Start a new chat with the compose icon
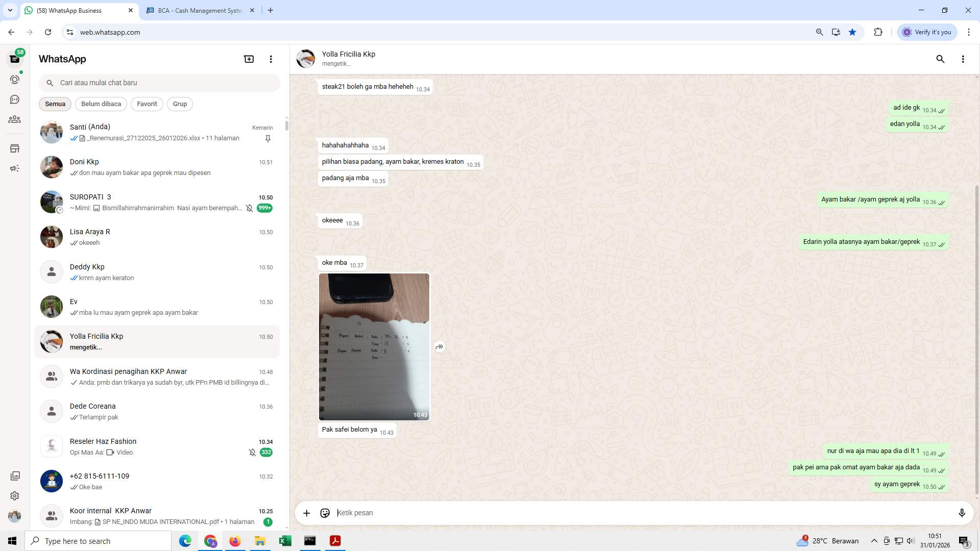This screenshot has height=551, width=980. [x=249, y=59]
